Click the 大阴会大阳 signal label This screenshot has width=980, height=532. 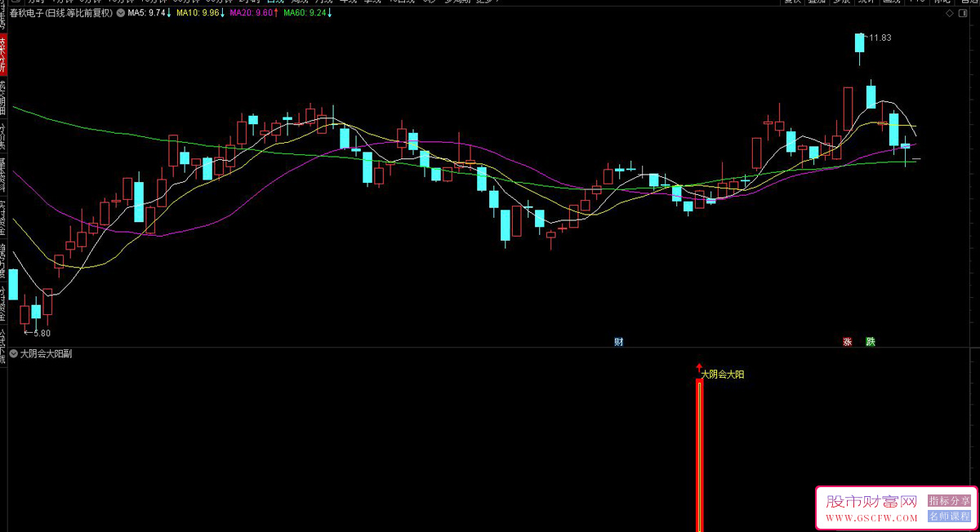[x=723, y=375]
